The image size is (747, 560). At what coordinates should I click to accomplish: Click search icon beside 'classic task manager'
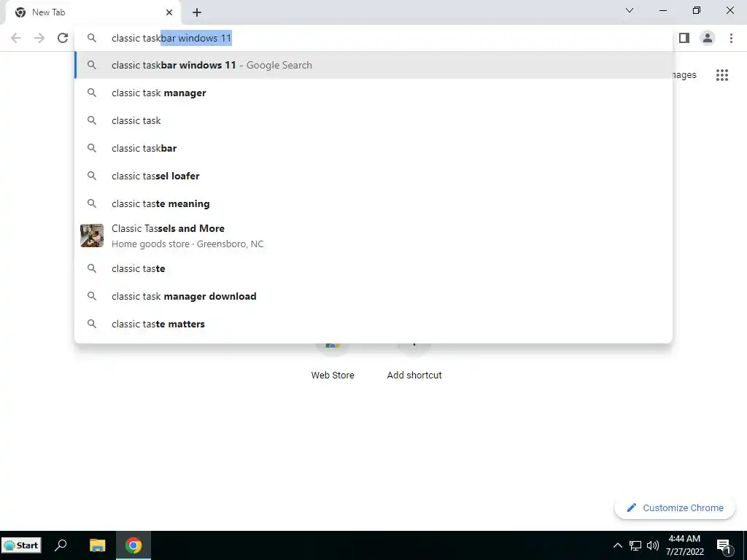click(92, 93)
